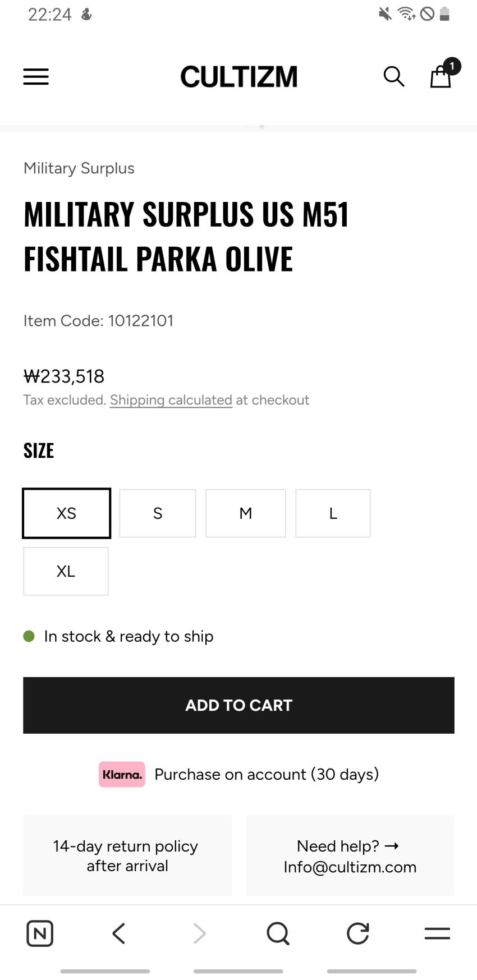
Task: Go back with browser back arrow
Action: click(119, 933)
